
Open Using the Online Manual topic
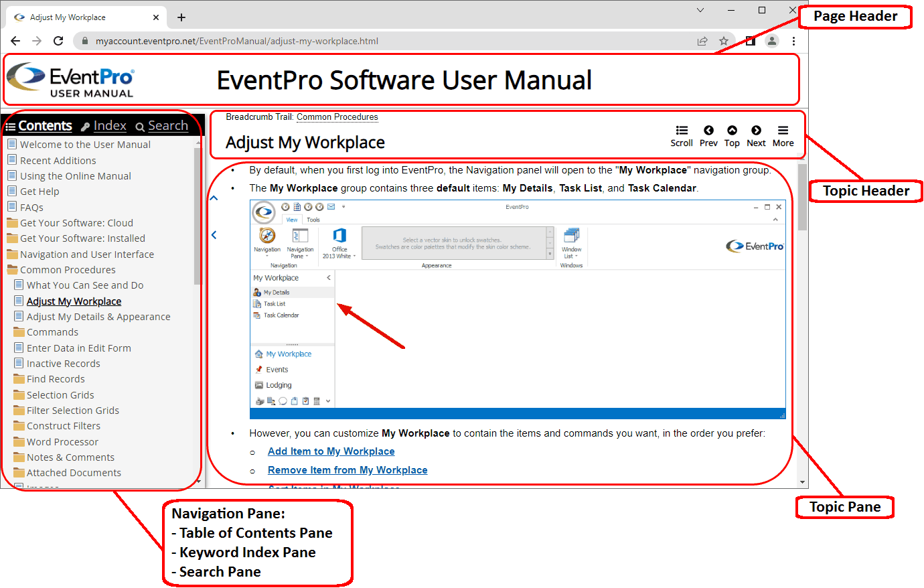69,176
